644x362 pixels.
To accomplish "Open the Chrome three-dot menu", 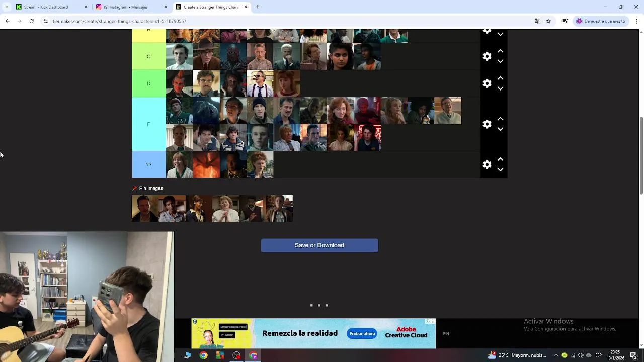I will (637, 21).
